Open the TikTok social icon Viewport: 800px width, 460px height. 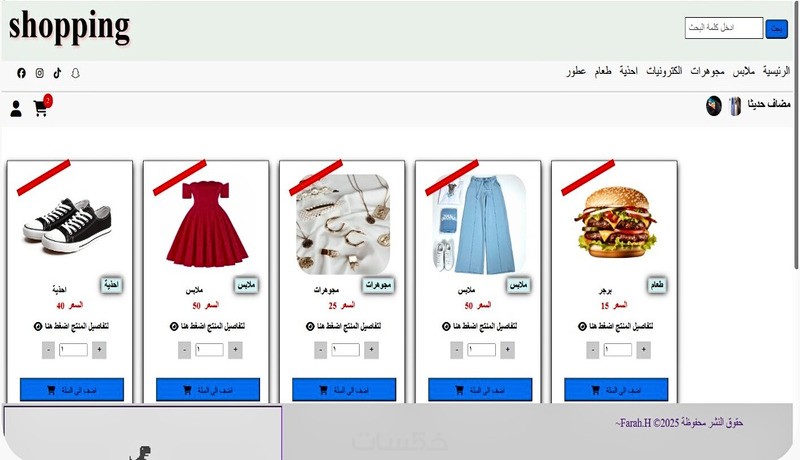click(57, 73)
